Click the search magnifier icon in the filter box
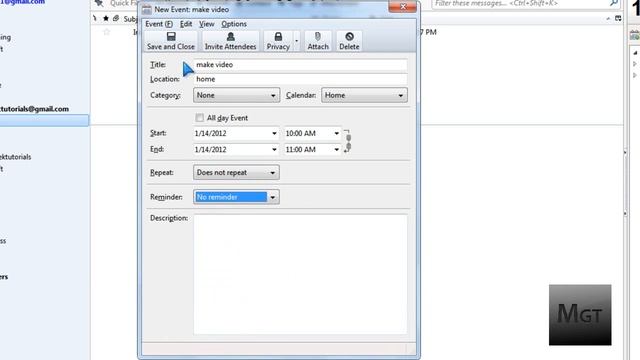 [x=613, y=3]
